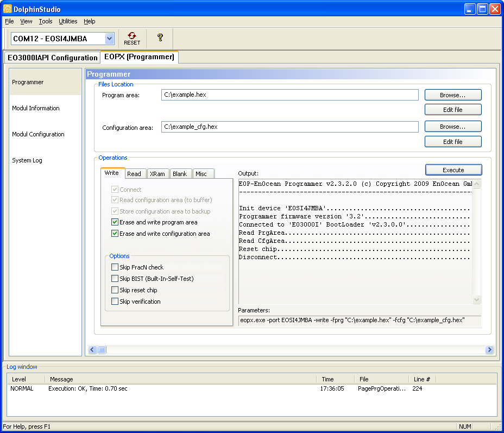Screen dimensions: 504x433
Task: Click the NUM indicator in status bar
Action: (x=465, y=426)
